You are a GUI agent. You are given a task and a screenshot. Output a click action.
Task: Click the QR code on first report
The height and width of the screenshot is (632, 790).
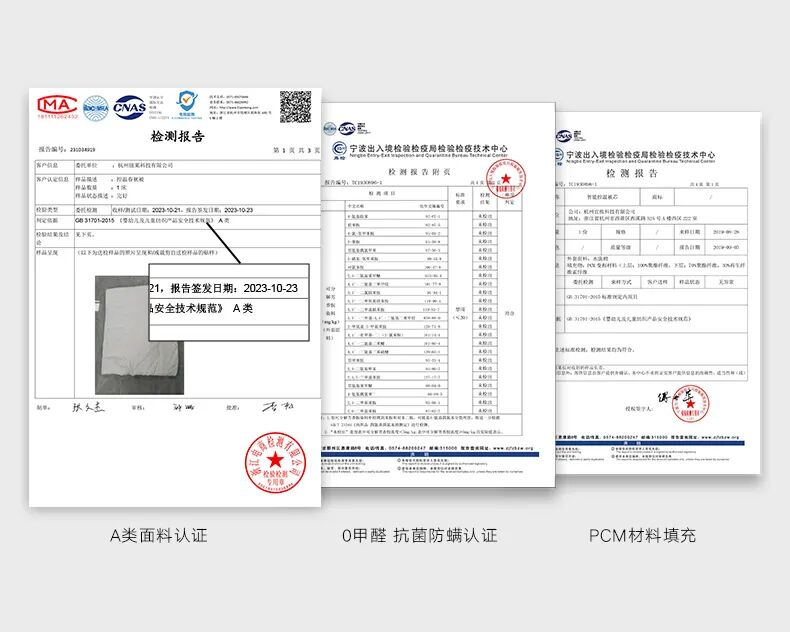[x=296, y=107]
